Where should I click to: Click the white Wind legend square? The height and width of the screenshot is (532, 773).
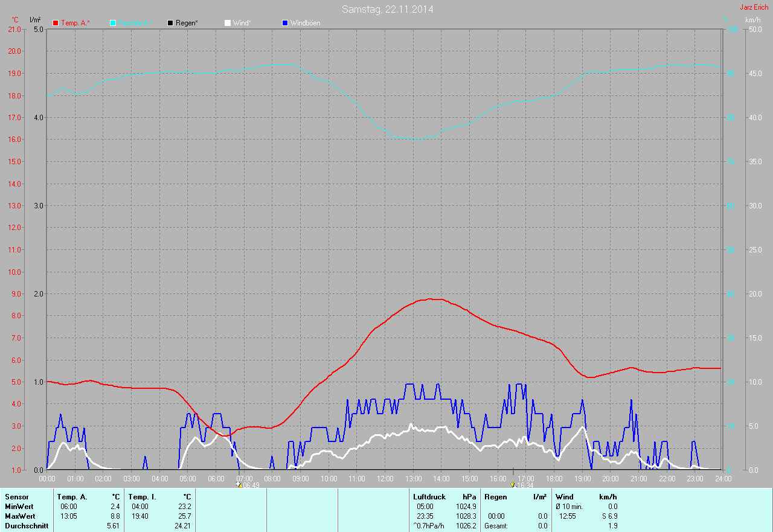(228, 23)
